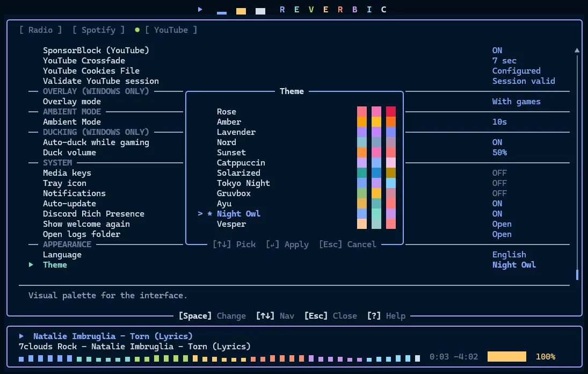
Task: Change the Duck volume 50% value
Action: click(x=499, y=152)
